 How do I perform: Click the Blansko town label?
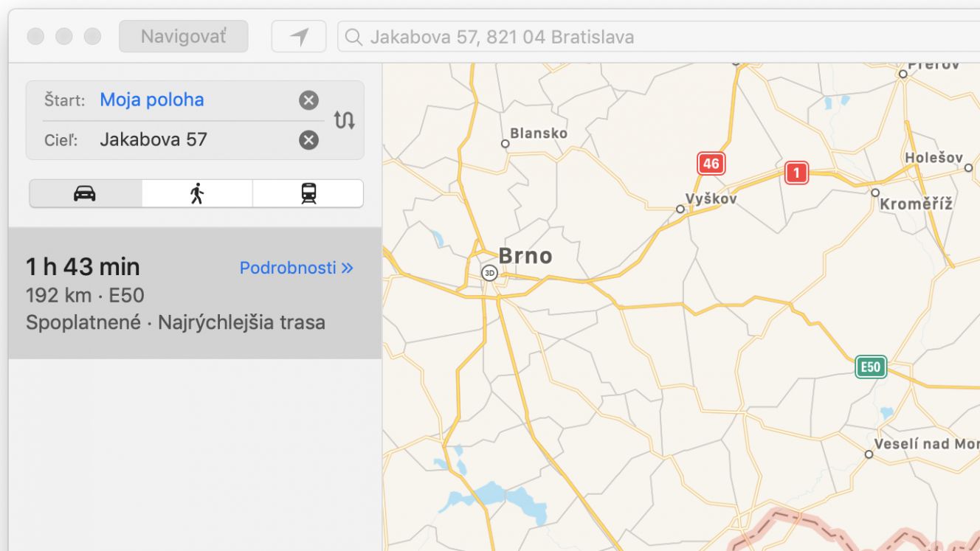pos(539,134)
